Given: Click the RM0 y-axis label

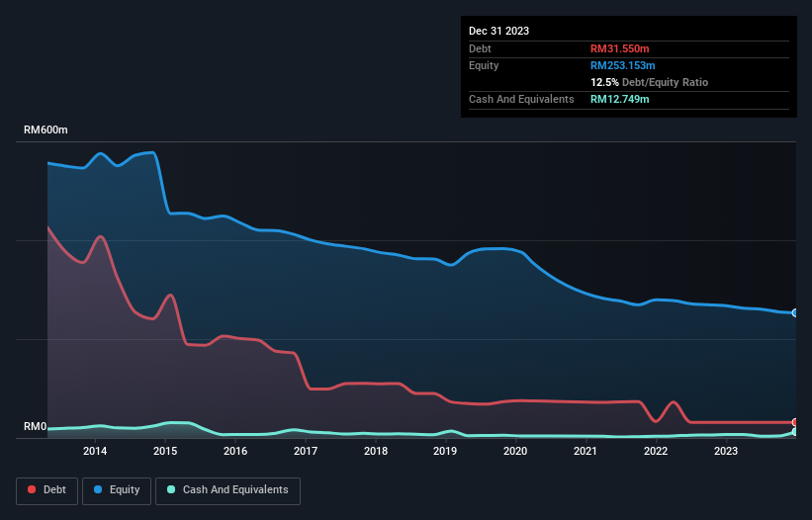Looking at the screenshot, I should pyautogui.click(x=36, y=427).
